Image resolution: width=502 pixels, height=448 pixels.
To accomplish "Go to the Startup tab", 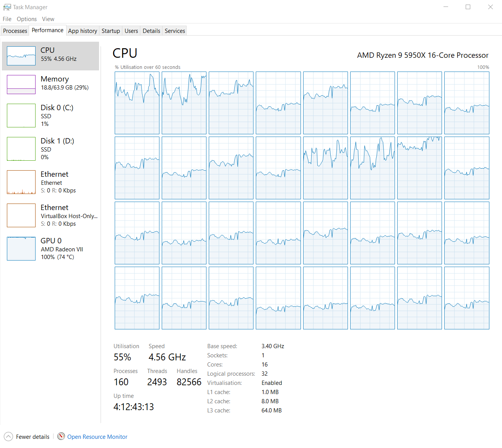I will tap(110, 31).
